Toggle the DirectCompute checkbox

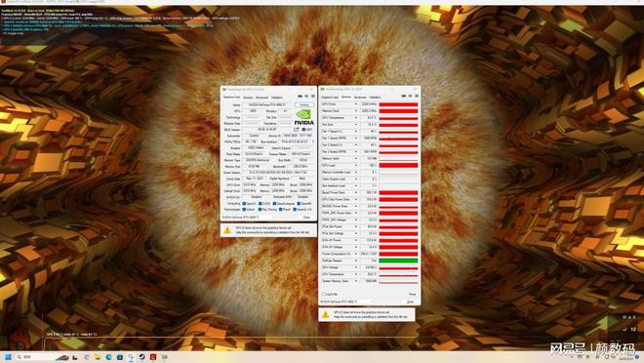click(x=275, y=204)
